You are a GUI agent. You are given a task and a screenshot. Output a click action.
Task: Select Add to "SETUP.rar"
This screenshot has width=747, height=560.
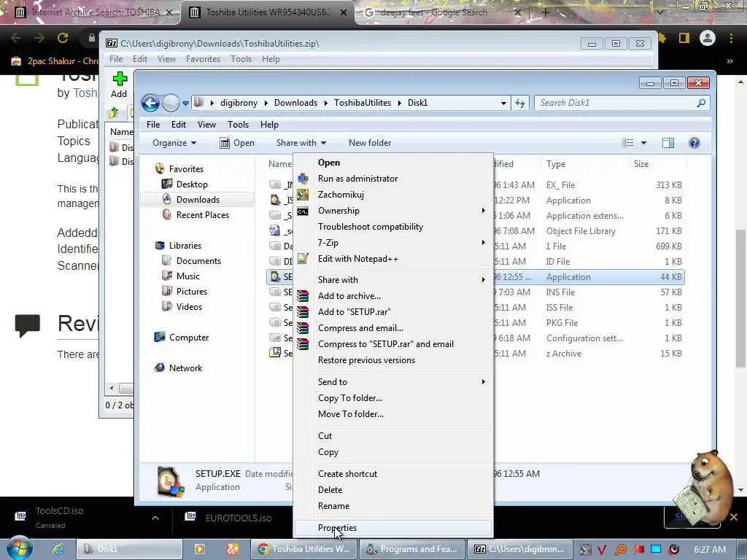coord(393,312)
